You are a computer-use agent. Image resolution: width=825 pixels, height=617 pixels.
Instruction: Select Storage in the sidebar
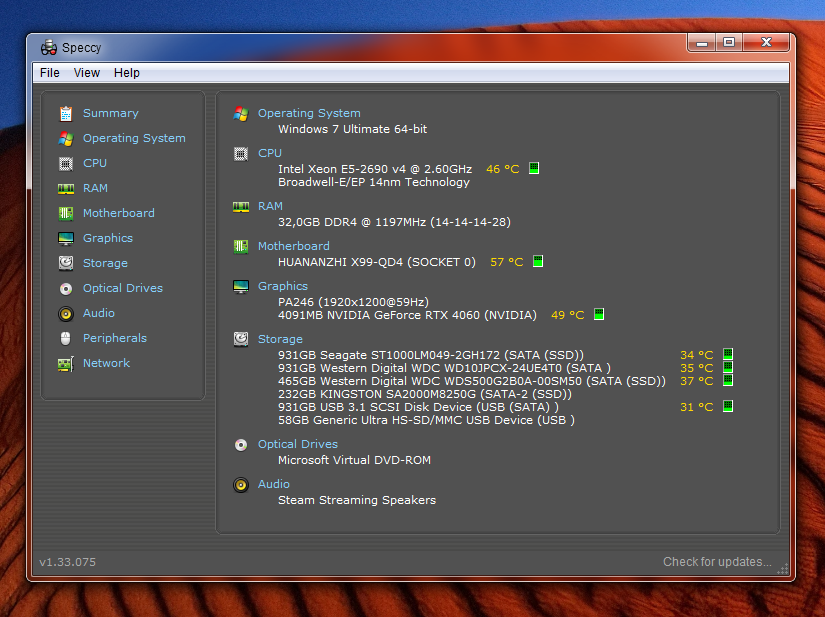[x=105, y=263]
